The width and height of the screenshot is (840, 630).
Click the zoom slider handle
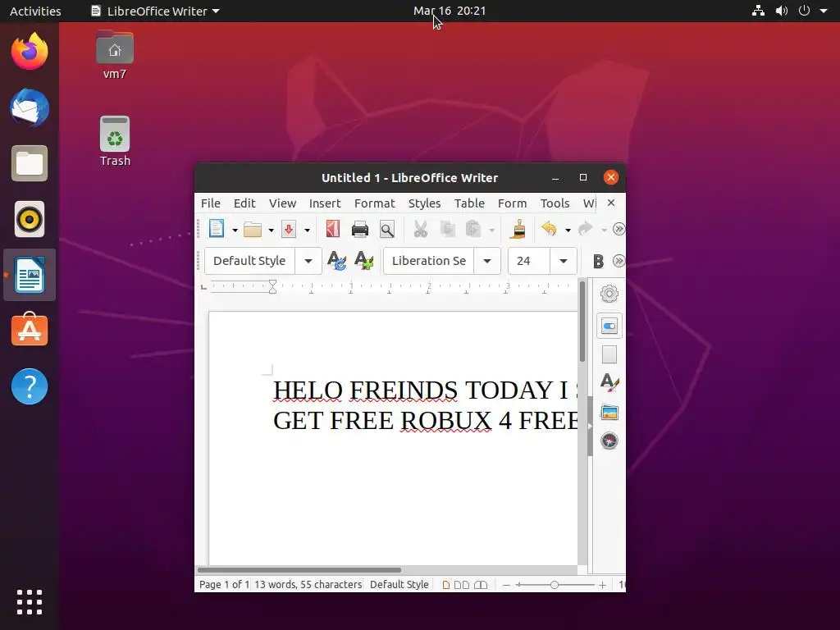[555, 585]
